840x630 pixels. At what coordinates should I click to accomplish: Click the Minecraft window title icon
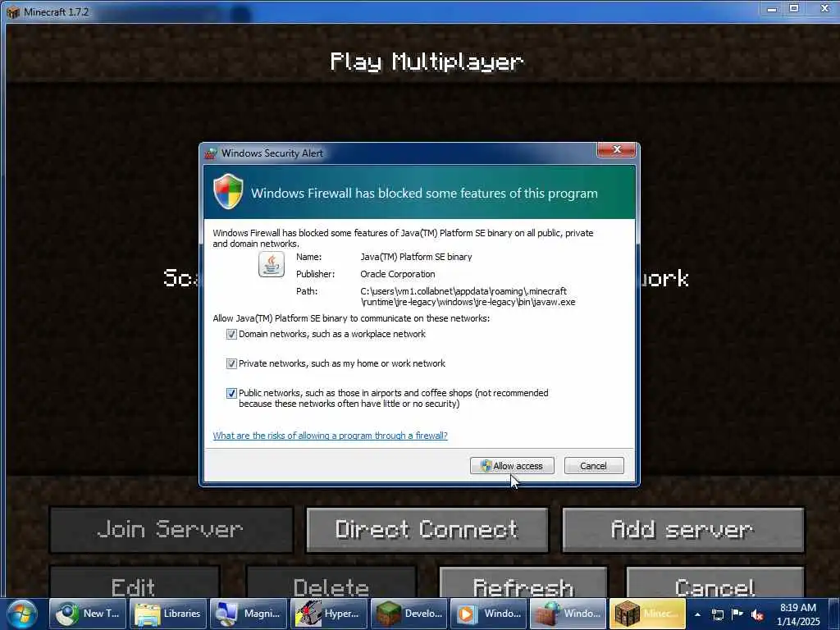click(x=13, y=11)
